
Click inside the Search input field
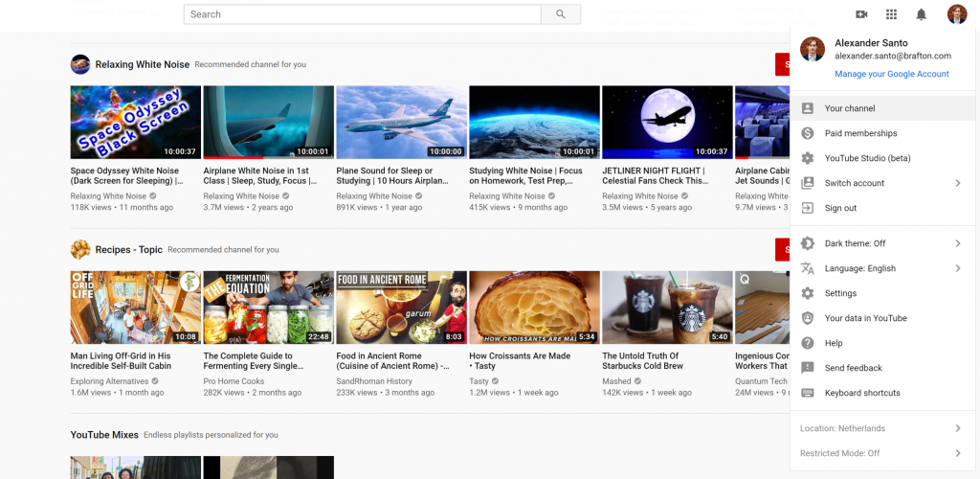click(x=362, y=14)
